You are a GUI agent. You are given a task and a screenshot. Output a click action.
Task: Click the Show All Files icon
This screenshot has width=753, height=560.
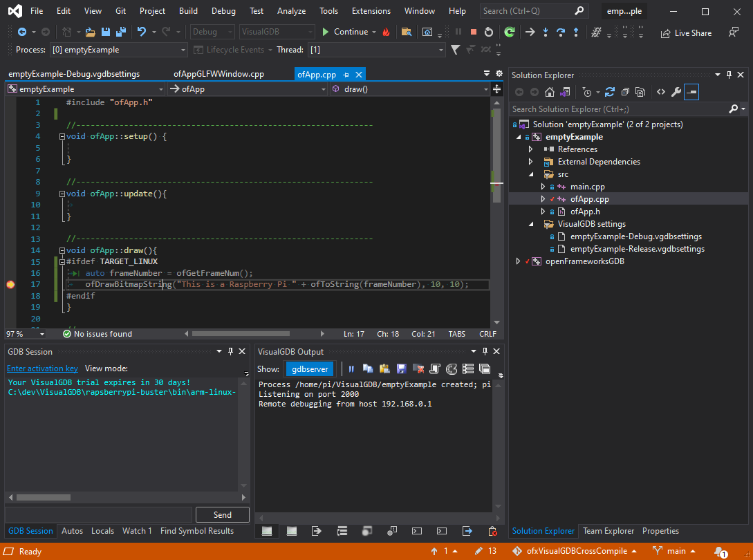pos(640,92)
